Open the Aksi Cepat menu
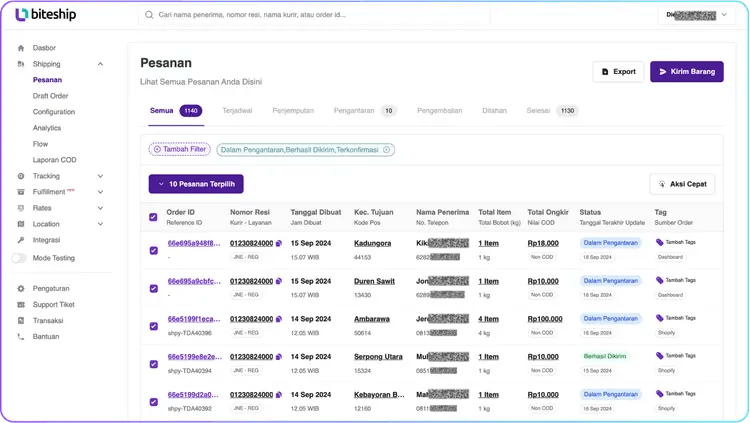This screenshot has width=750, height=423. click(682, 184)
